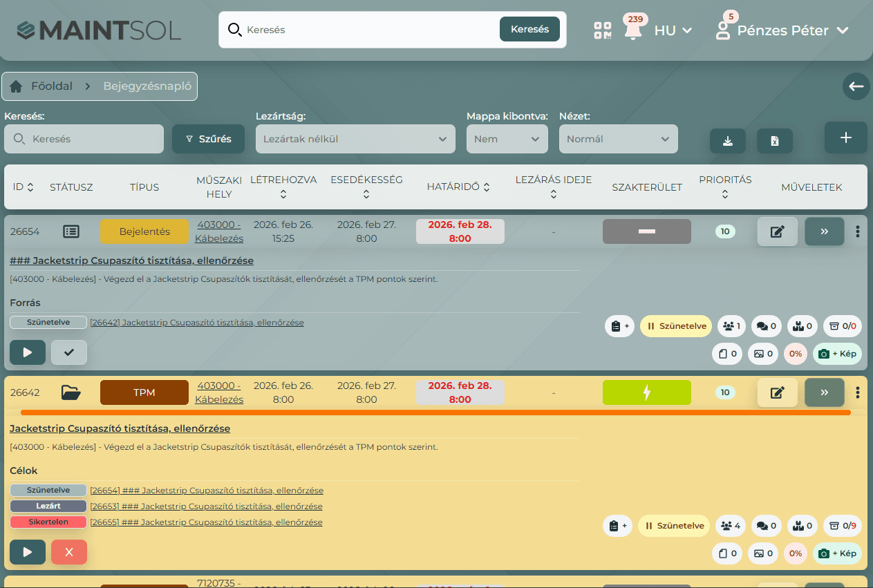Open three-dot menu for entry 26642
The image size is (873, 588).
(x=857, y=392)
